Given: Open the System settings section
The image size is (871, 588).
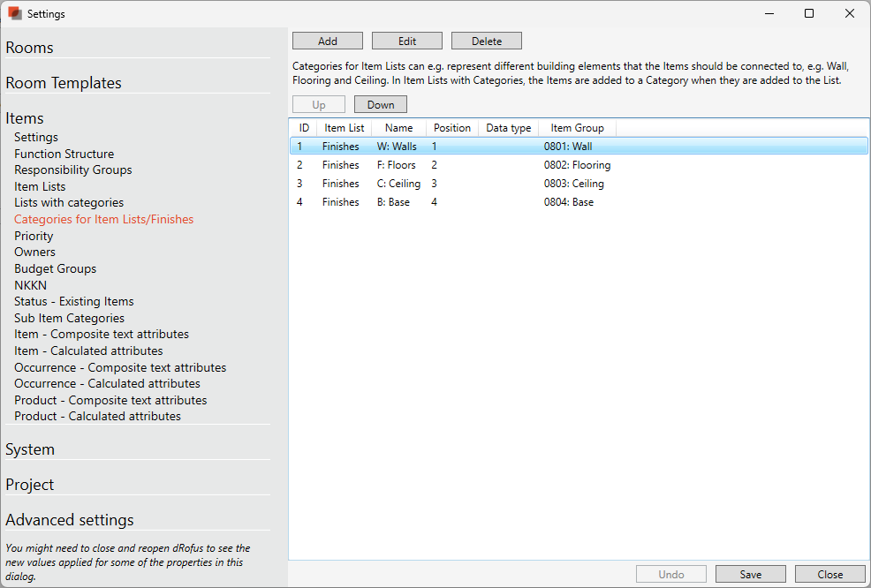Looking at the screenshot, I should 30,449.
